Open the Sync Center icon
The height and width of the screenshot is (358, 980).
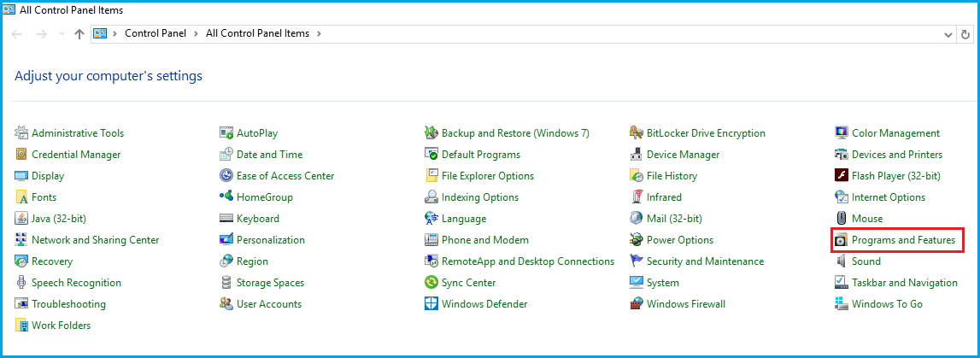pos(431,283)
